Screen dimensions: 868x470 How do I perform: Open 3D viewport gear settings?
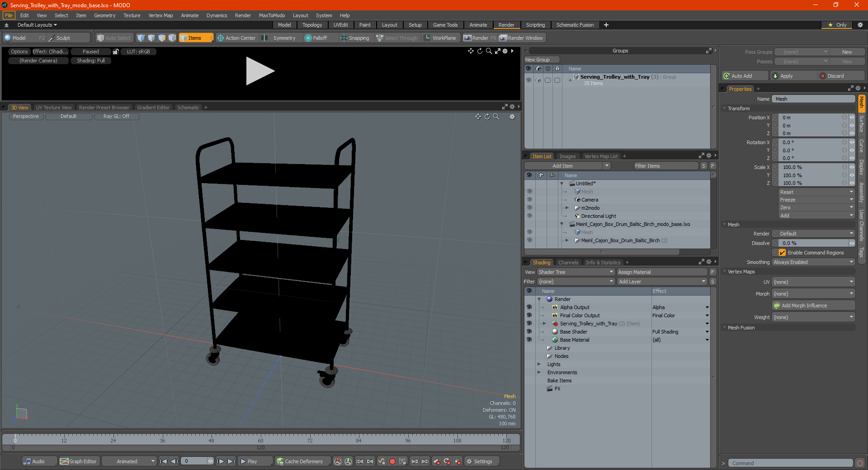(x=512, y=117)
